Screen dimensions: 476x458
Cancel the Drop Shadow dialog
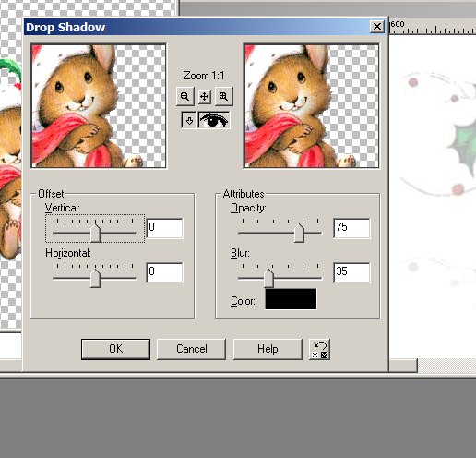(191, 349)
